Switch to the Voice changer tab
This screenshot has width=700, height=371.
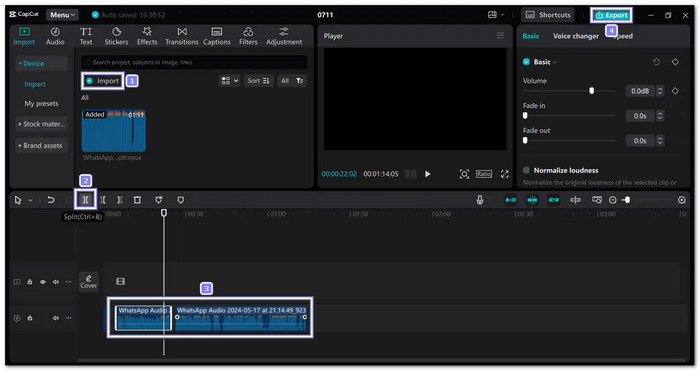[x=575, y=36]
